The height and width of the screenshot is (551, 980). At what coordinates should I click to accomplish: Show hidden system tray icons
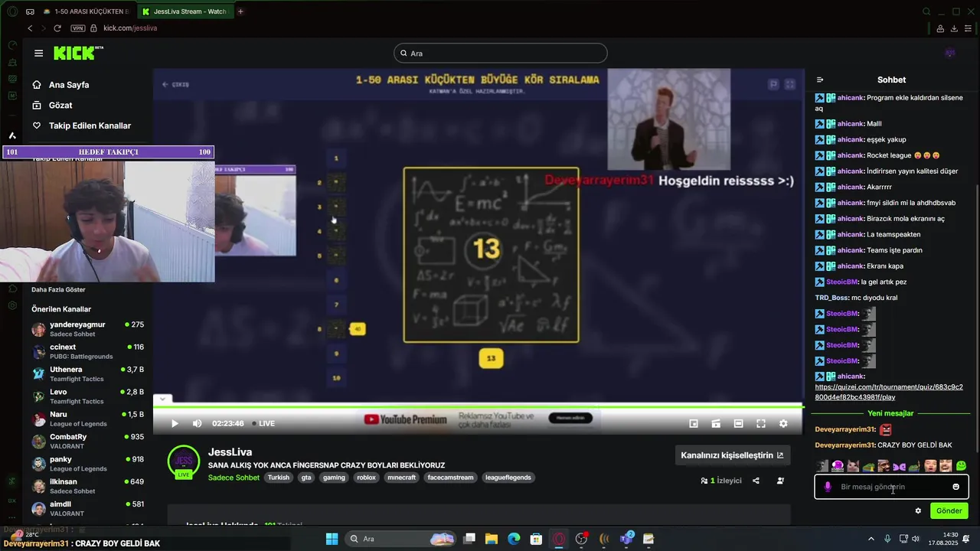(x=871, y=539)
